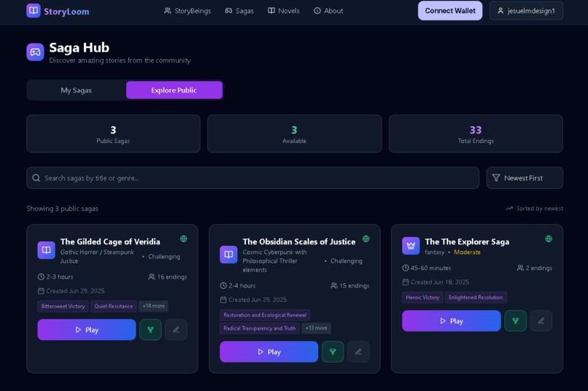Click the Gilded Cage of Veridia book icon

pyautogui.click(x=46, y=250)
